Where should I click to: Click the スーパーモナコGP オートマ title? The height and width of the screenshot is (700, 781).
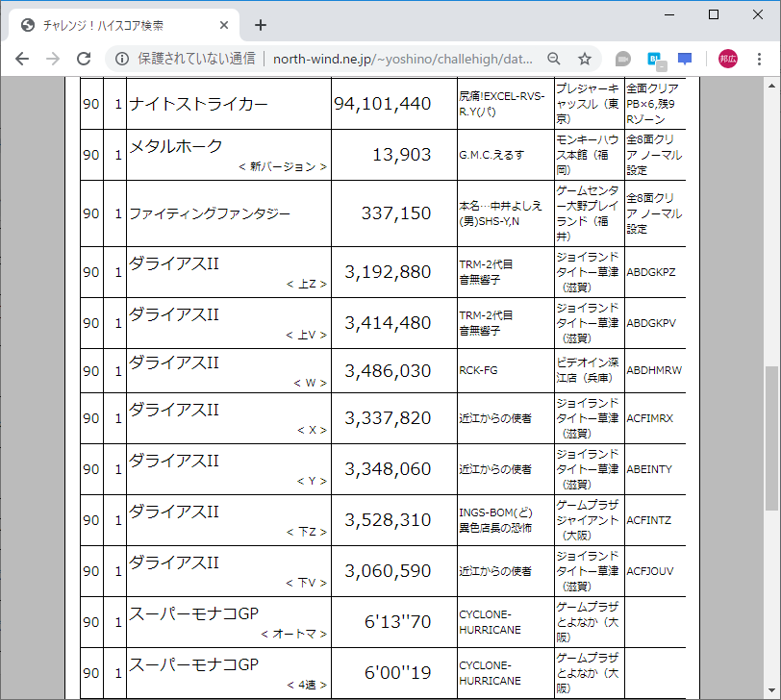(193, 613)
